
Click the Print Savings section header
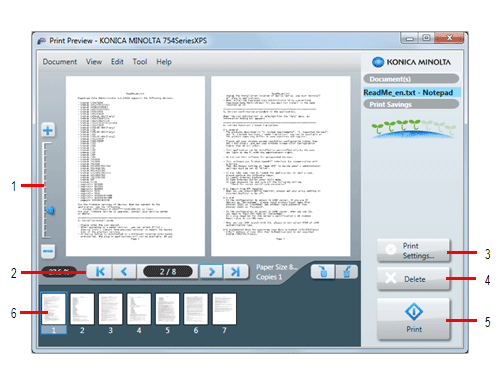(411, 104)
